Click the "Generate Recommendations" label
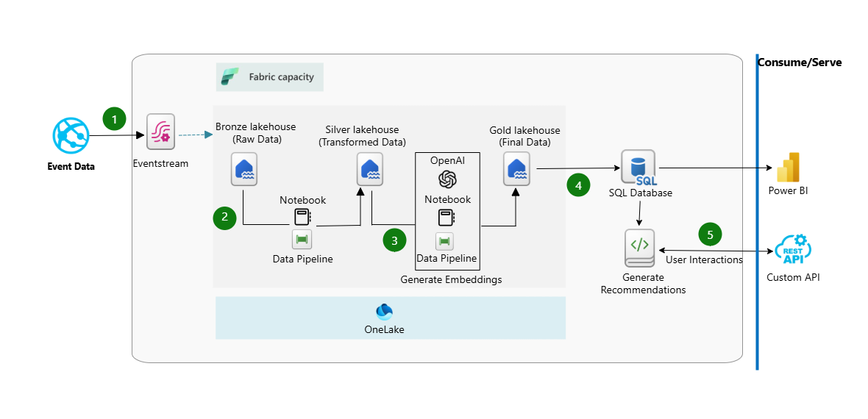The width and height of the screenshot is (868, 419). [x=643, y=284]
